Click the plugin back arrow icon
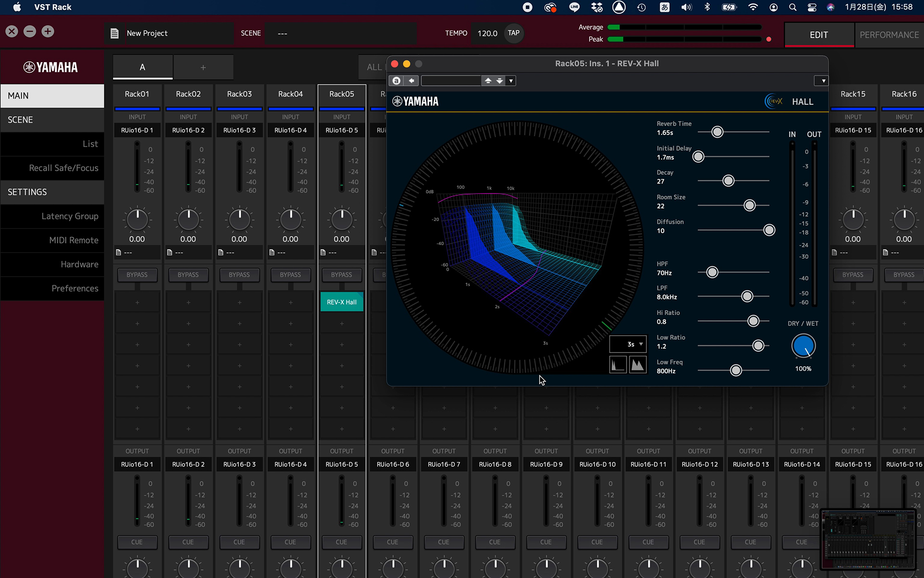Image resolution: width=924 pixels, height=578 pixels. pyautogui.click(x=411, y=81)
